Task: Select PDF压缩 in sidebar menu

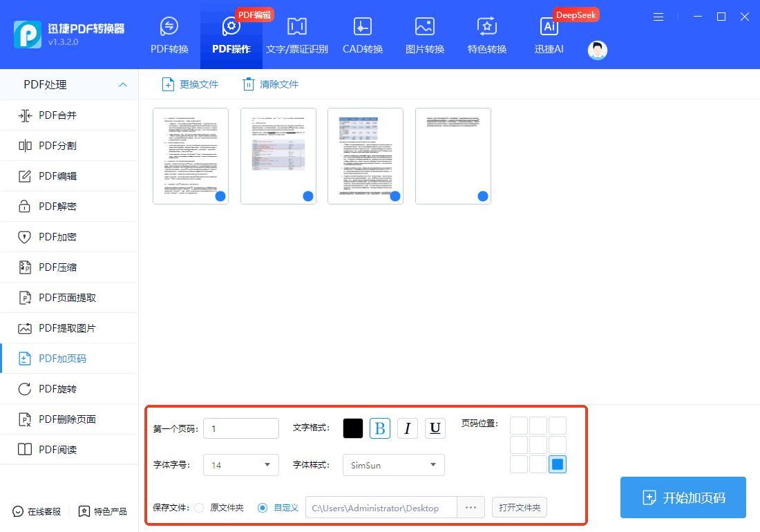Action: (x=58, y=267)
